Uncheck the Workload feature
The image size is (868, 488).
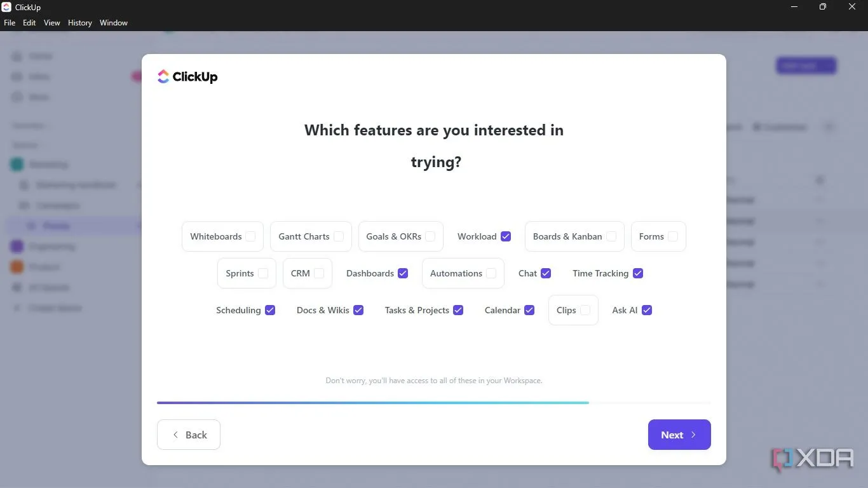pyautogui.click(x=506, y=236)
